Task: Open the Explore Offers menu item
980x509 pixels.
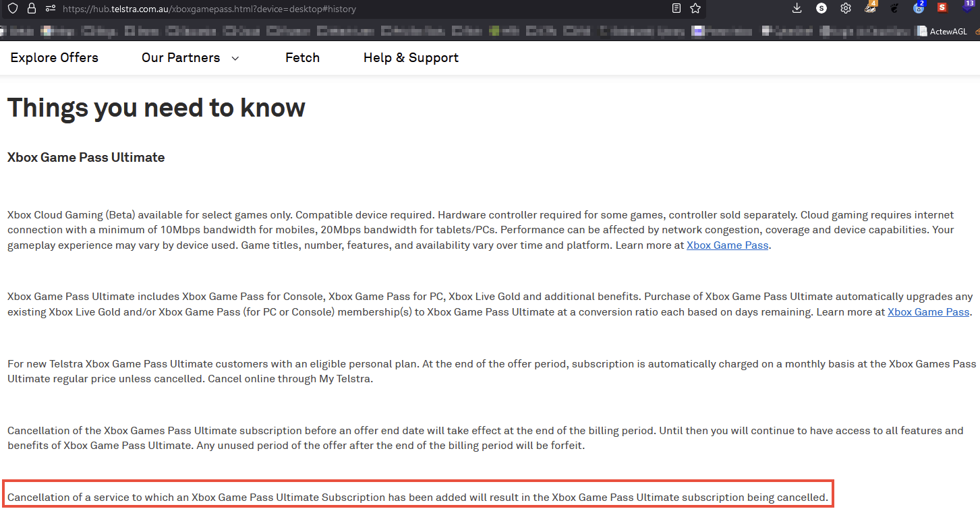Action: pyautogui.click(x=55, y=58)
